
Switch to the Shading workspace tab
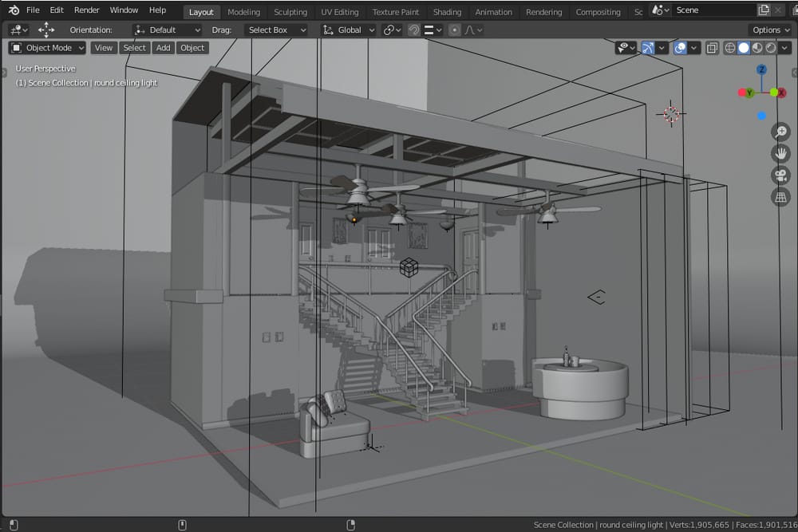point(447,12)
